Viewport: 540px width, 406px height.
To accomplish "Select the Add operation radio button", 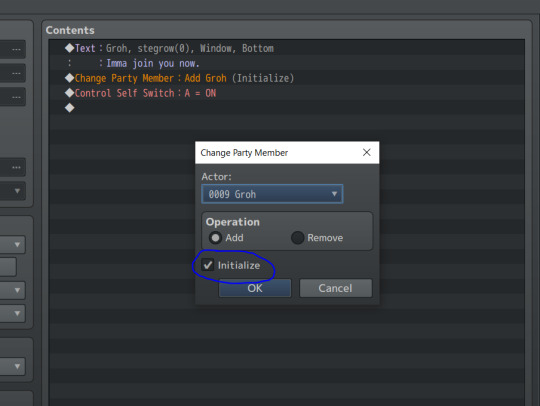I will (215, 238).
